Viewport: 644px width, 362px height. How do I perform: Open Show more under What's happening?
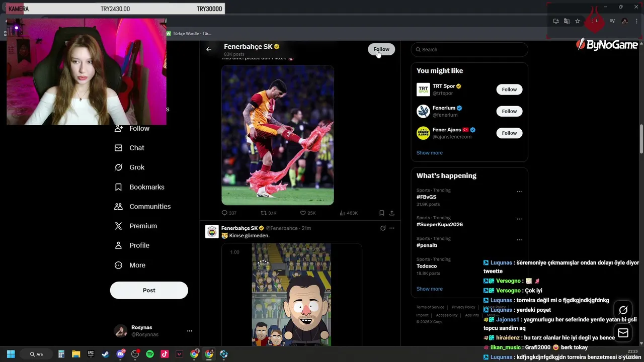[429, 289]
